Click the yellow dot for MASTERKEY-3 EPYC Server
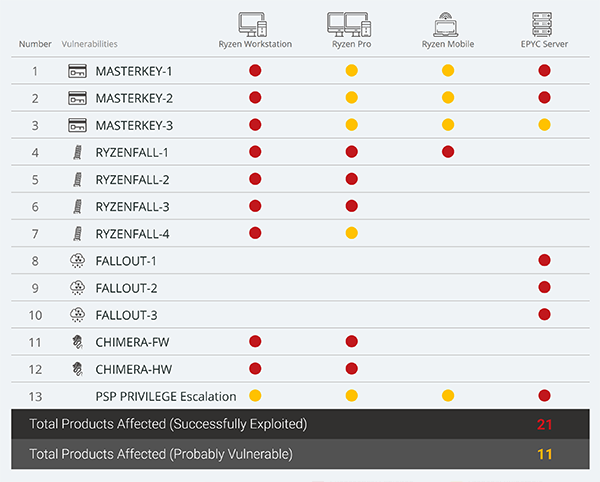Image resolution: width=600 pixels, height=482 pixels. pyautogui.click(x=545, y=125)
